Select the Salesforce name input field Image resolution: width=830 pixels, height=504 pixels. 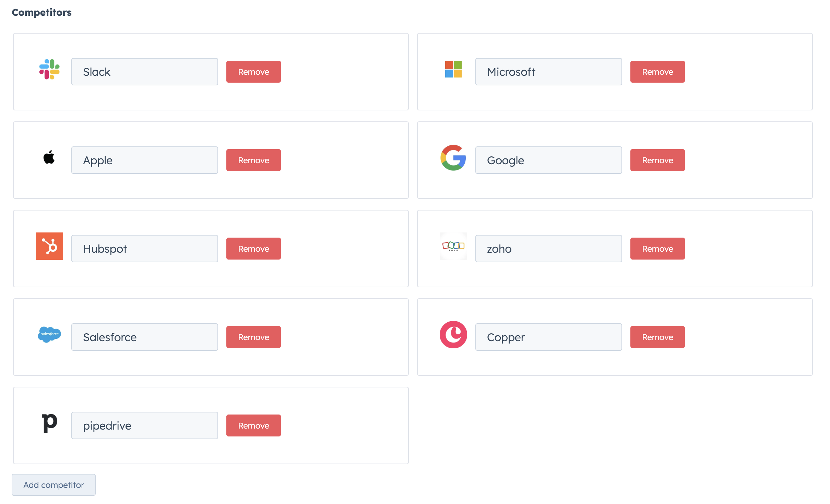click(x=144, y=337)
